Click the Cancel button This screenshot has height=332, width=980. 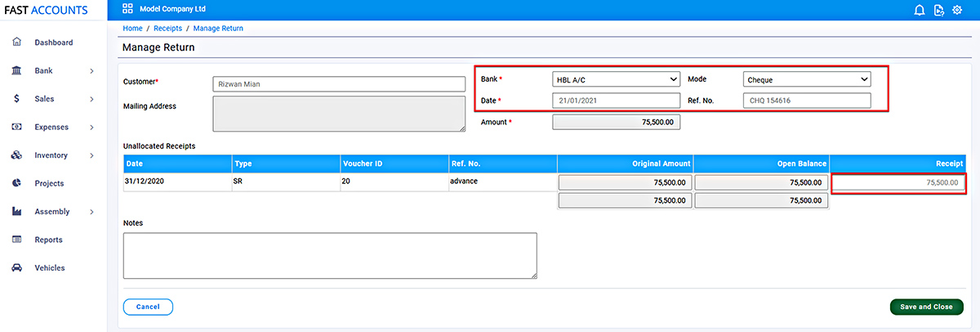pyautogui.click(x=148, y=307)
